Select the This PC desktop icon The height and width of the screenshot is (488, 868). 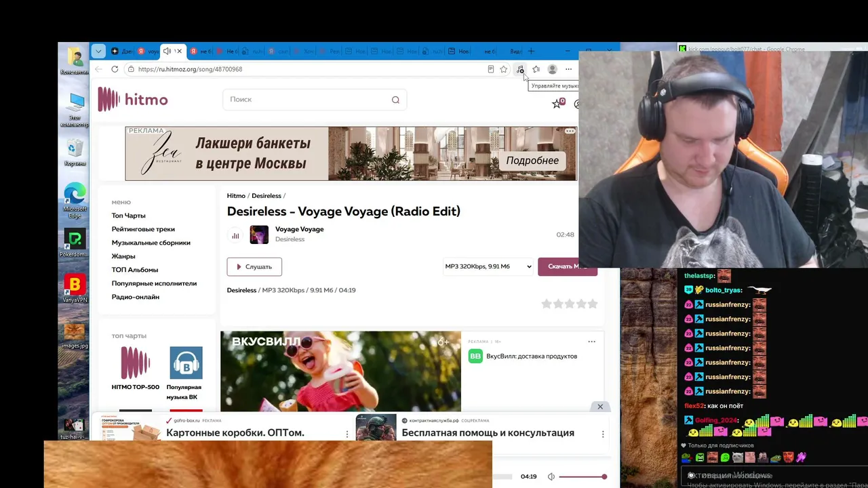coord(75,110)
